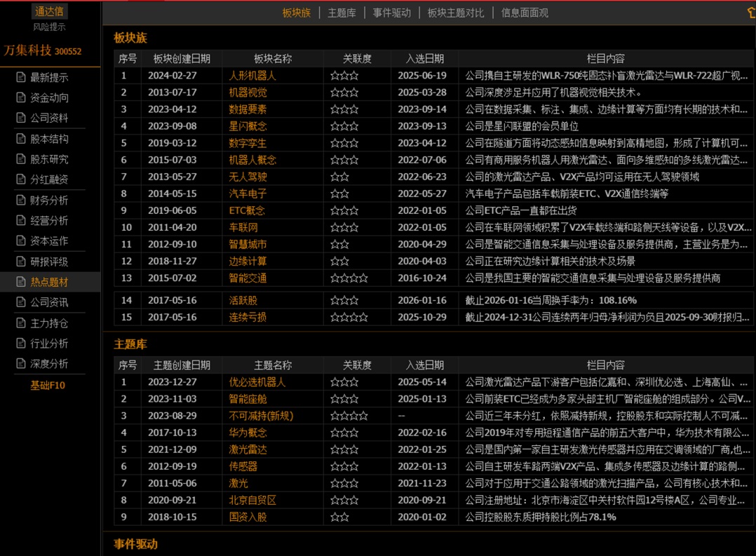The width and height of the screenshot is (756, 556).
Task: Open the 不可减持(新规) theme link
Action: (x=261, y=416)
